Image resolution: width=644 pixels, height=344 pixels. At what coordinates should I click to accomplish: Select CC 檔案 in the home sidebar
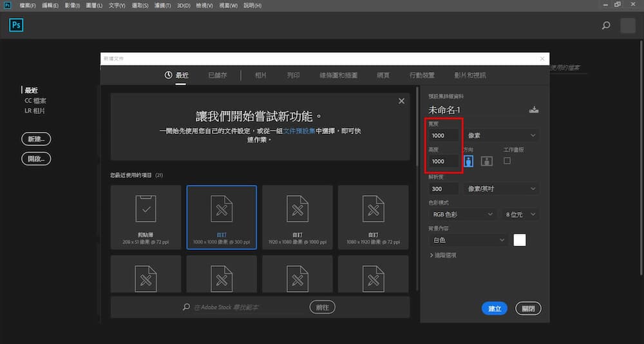(x=35, y=100)
